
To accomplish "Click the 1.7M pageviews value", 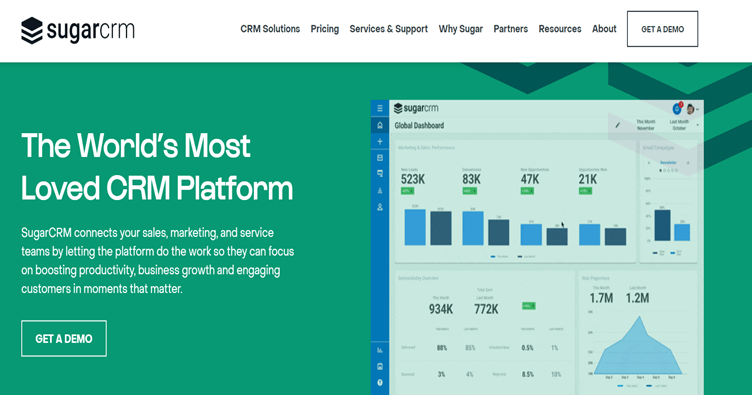I will [601, 298].
